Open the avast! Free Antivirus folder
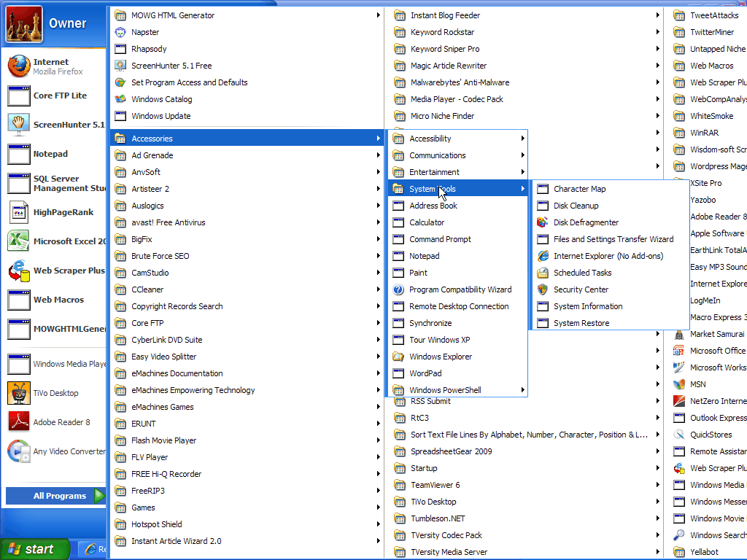 coord(248,222)
